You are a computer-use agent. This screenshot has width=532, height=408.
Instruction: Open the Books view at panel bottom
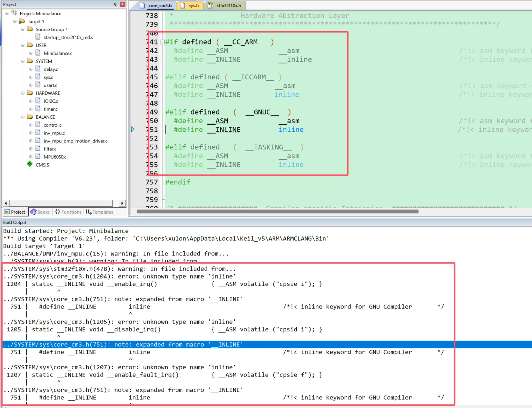tap(40, 212)
